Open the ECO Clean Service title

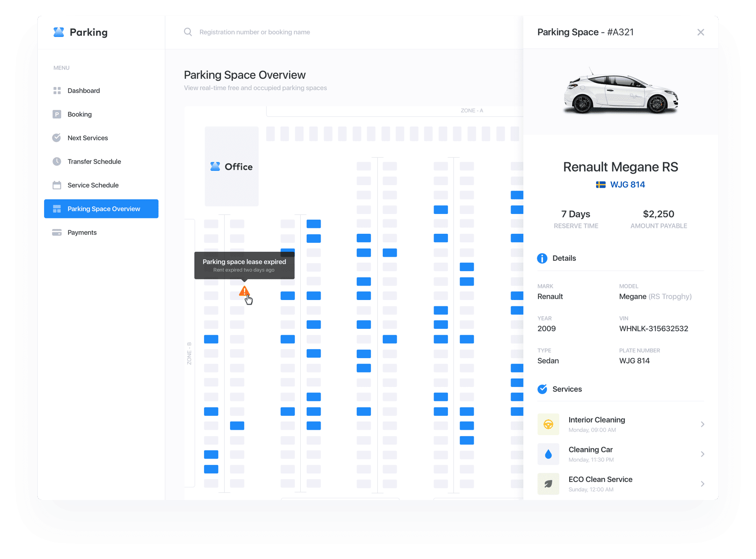(600, 479)
